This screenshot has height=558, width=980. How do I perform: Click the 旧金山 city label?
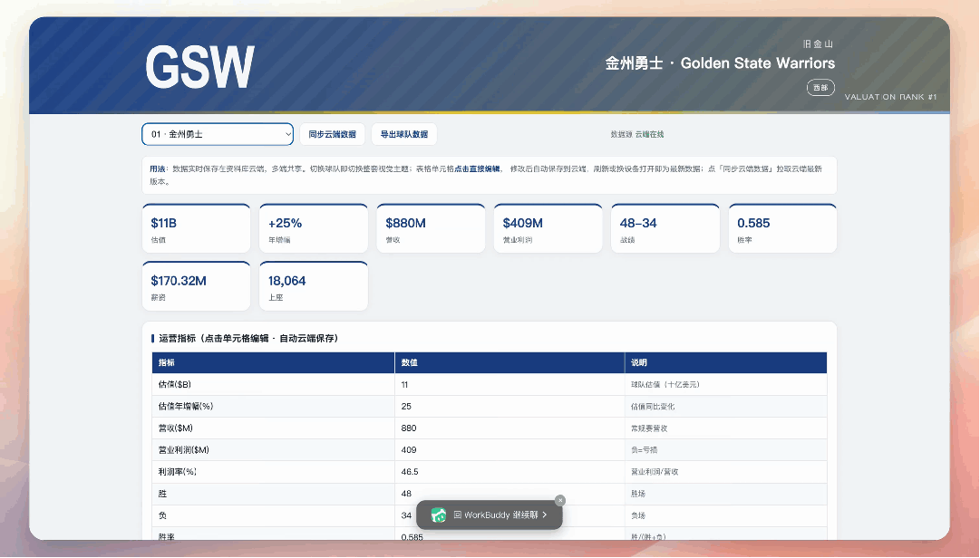(818, 43)
